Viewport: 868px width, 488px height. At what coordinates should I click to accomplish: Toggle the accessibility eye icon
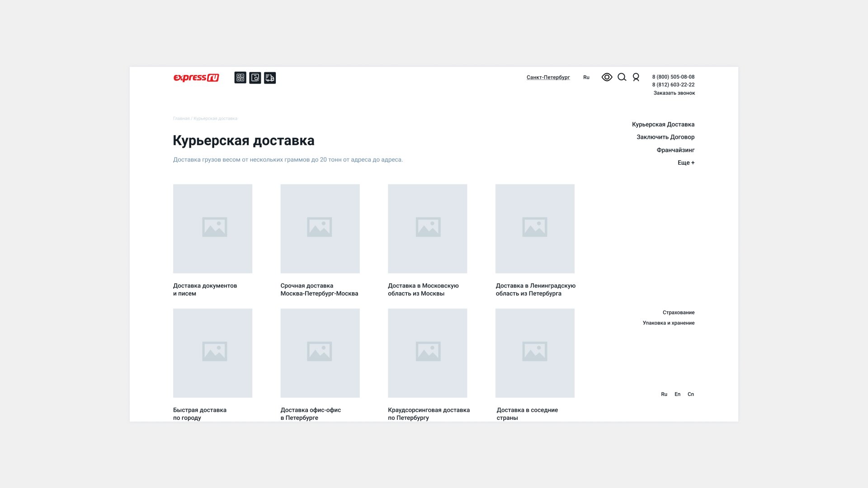[x=607, y=77]
